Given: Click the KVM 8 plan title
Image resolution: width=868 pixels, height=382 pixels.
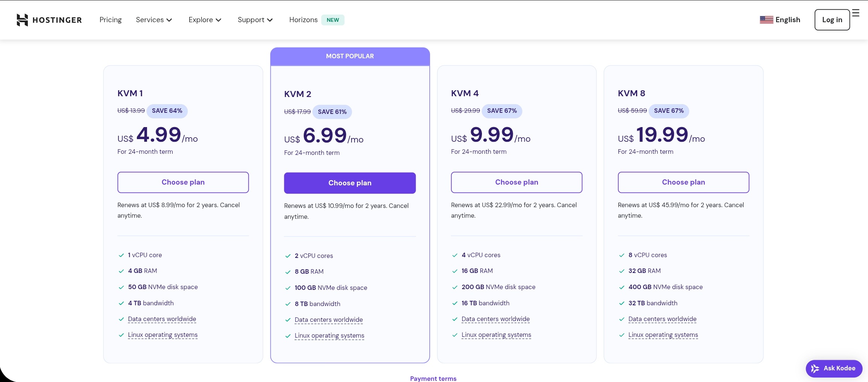Looking at the screenshot, I should pyautogui.click(x=632, y=94).
